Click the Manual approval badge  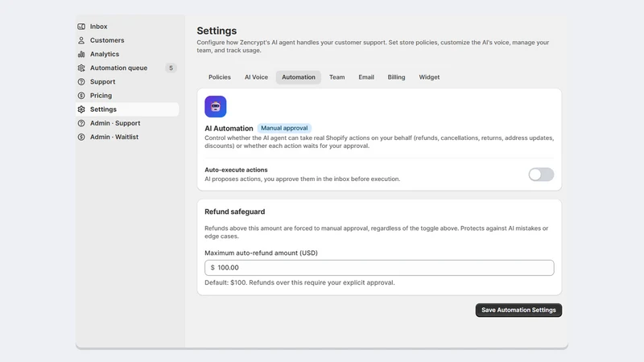284,128
